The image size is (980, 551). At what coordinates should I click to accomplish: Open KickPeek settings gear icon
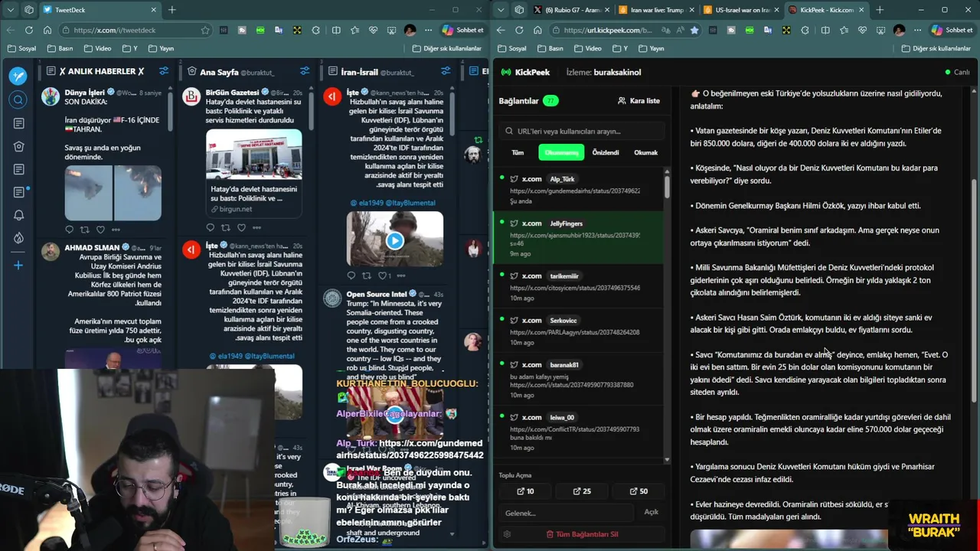click(507, 533)
